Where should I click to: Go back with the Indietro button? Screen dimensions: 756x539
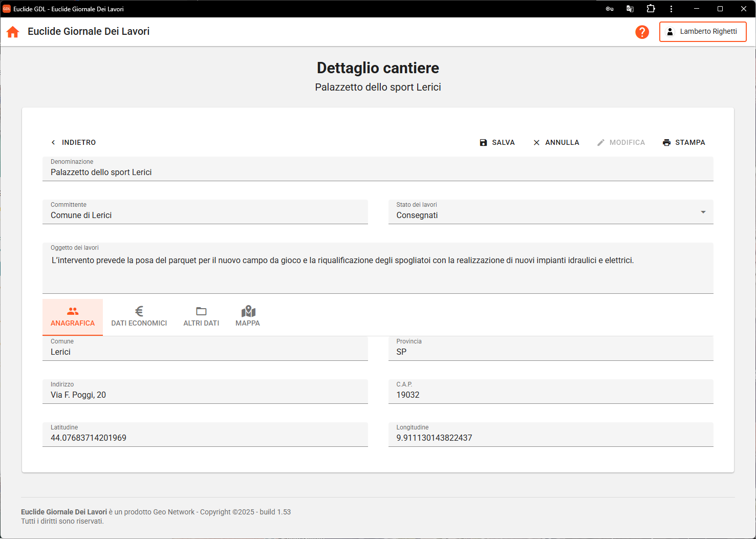point(73,142)
